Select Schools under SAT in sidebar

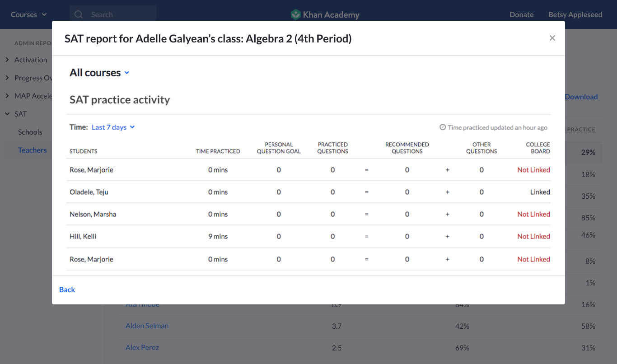click(30, 132)
